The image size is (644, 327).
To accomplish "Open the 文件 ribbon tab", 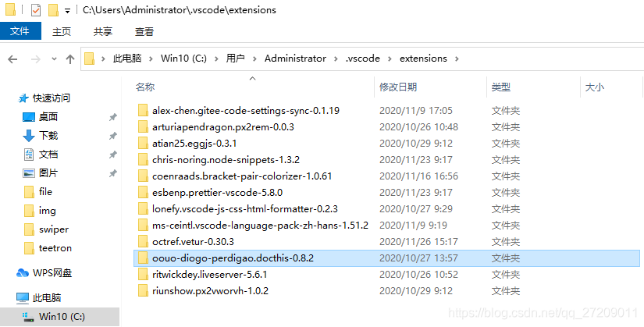I will 20,30.
